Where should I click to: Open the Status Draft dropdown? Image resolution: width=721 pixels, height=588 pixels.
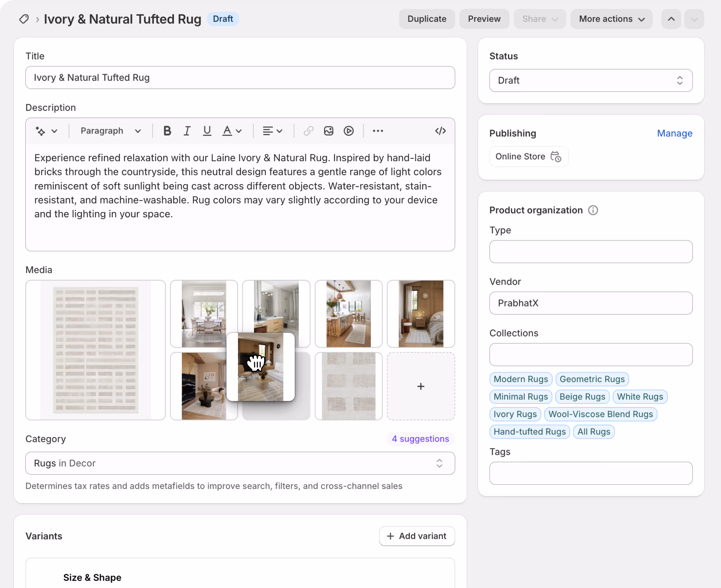pos(591,81)
